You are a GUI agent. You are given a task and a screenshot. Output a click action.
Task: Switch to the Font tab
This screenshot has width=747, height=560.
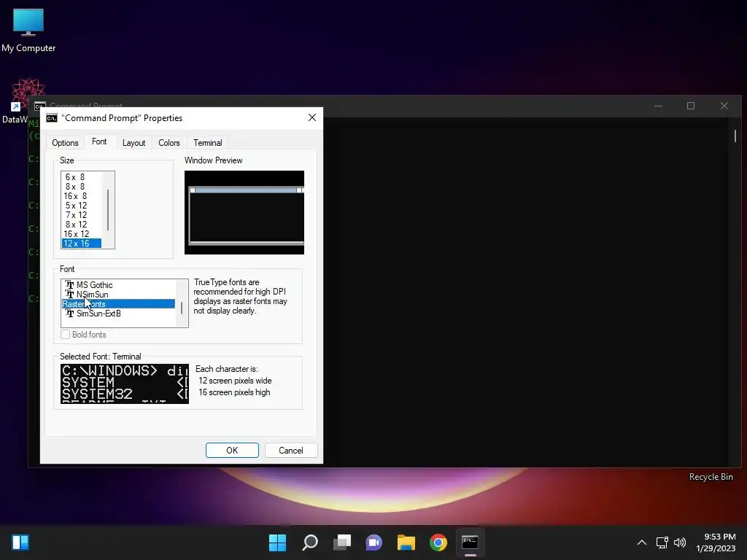[99, 142]
